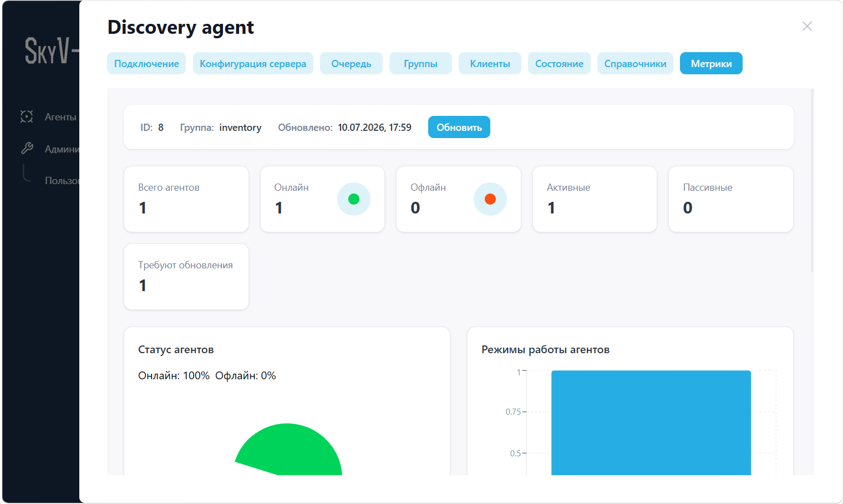Select the Клиенты tab
This screenshot has height=504, width=843.
(x=490, y=63)
